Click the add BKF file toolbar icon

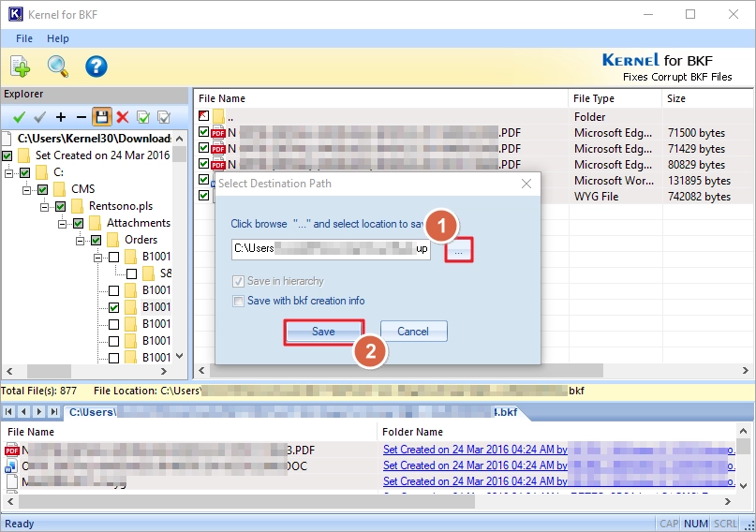[x=20, y=66]
